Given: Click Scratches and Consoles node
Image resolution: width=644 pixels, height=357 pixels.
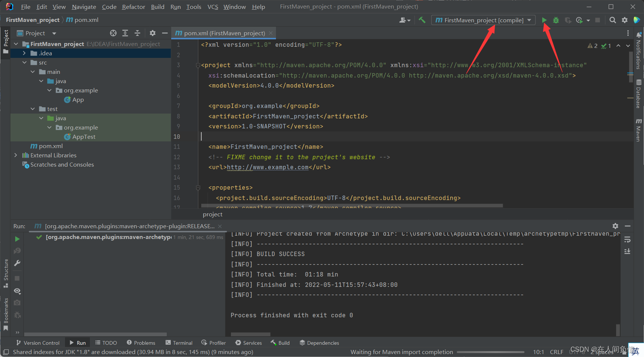Looking at the screenshot, I should point(58,164).
